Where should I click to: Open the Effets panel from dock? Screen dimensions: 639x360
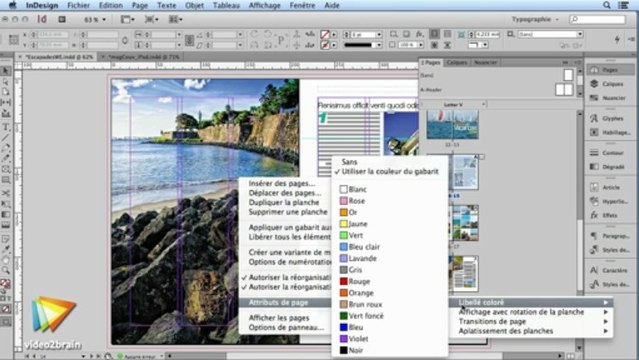(x=610, y=215)
